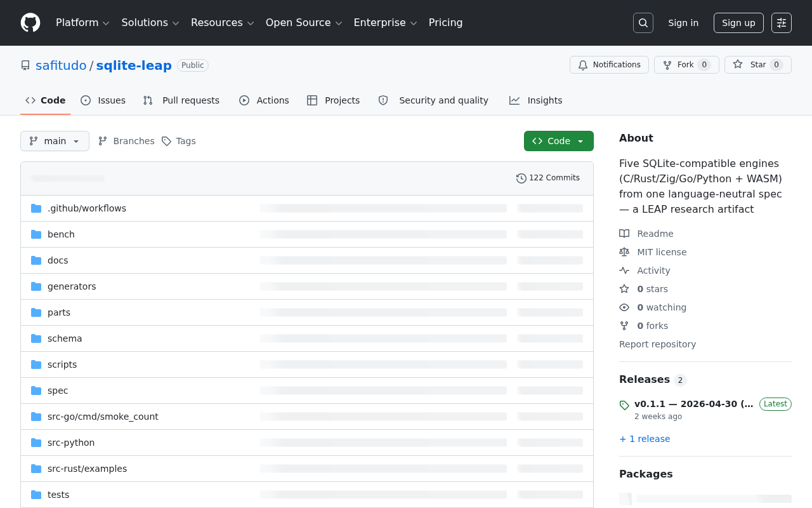Click the book icon beside Readme
This screenshot has height=508, width=812.
tap(624, 234)
